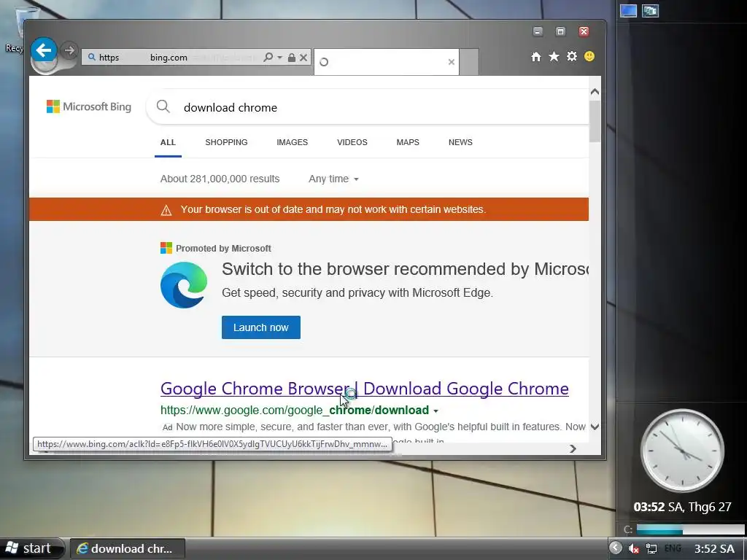The width and height of the screenshot is (747, 560).
Task: Click the analog clock gadget on the sidebar
Action: point(682,451)
